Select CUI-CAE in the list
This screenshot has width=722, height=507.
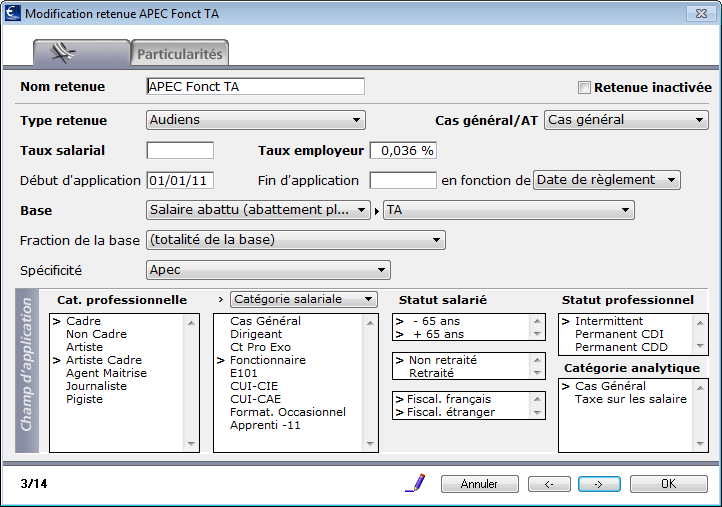(255, 399)
